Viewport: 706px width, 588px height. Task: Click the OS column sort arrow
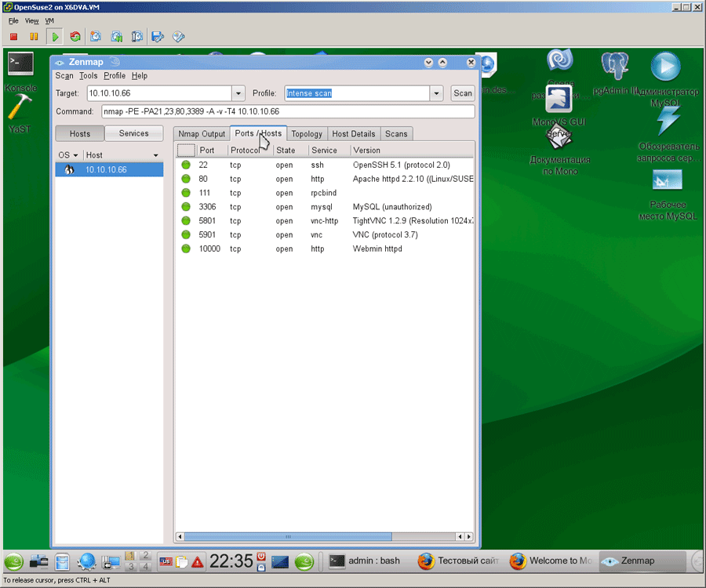(x=75, y=155)
